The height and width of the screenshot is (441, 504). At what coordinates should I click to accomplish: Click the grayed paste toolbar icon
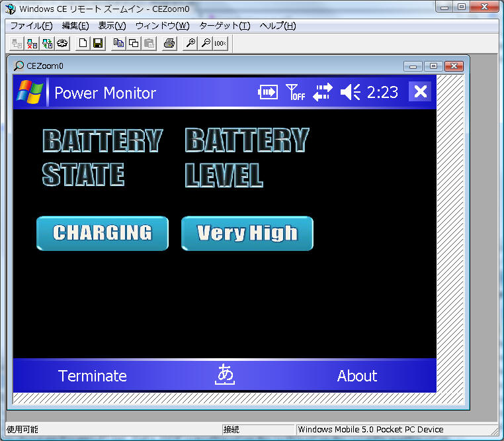click(149, 43)
